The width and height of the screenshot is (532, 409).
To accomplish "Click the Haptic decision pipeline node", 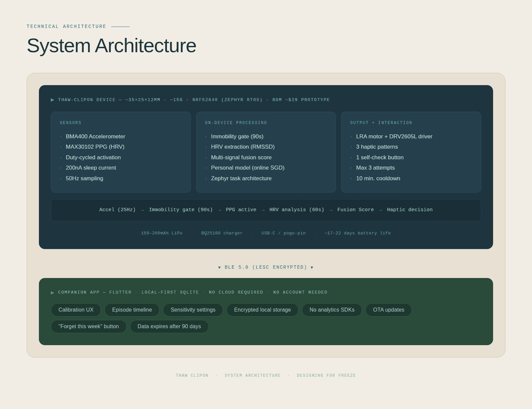I will [x=410, y=209].
